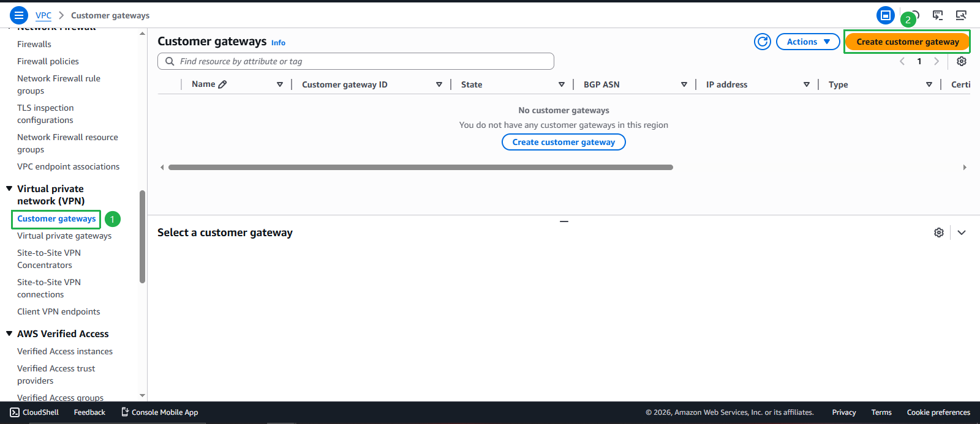
Task: Open Firewall policies in sidebar
Action: click(48, 61)
